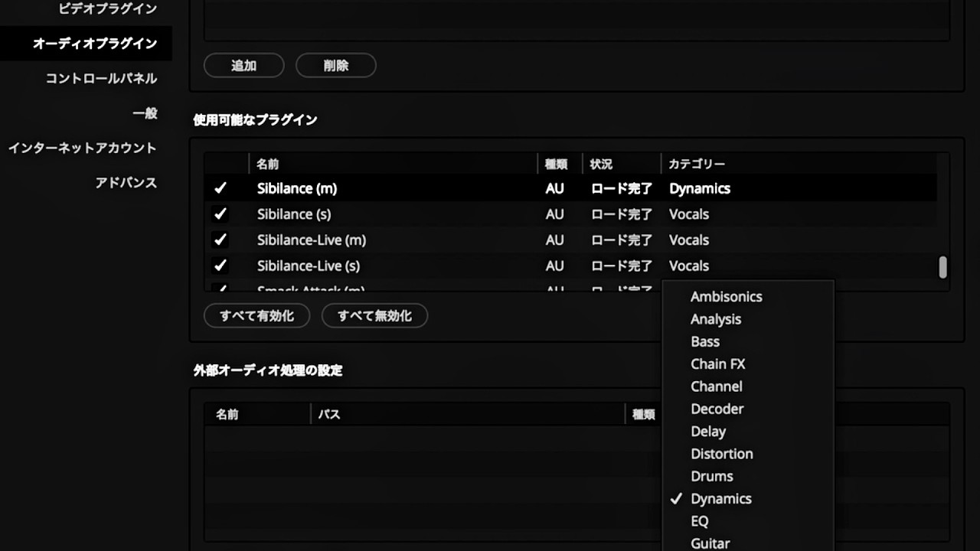Image resolution: width=980 pixels, height=551 pixels.
Task: Disable the Sibilance-Live (m) plugin checkbox
Action: [x=220, y=240]
